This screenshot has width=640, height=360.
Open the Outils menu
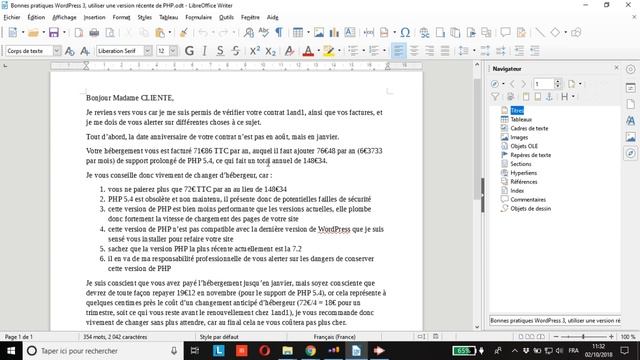226,17
